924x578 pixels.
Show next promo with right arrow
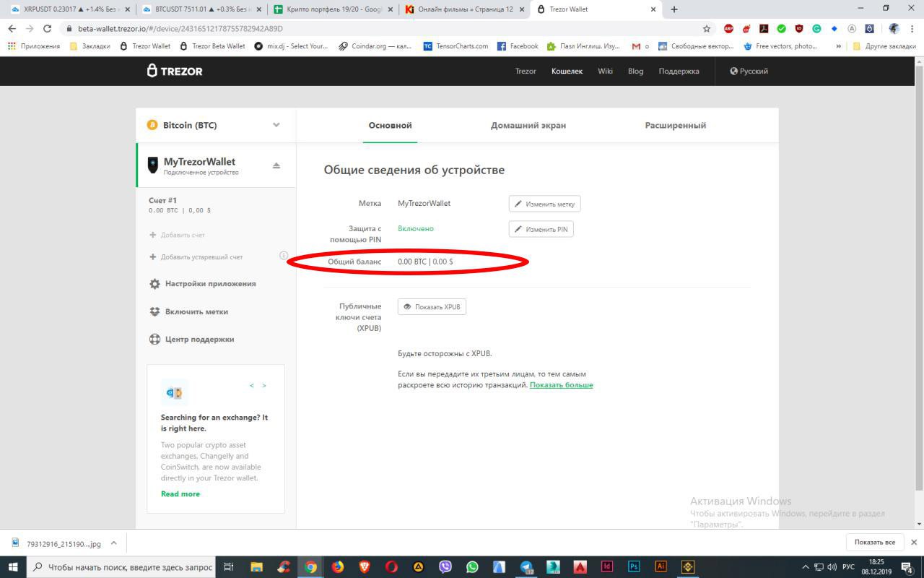(264, 385)
